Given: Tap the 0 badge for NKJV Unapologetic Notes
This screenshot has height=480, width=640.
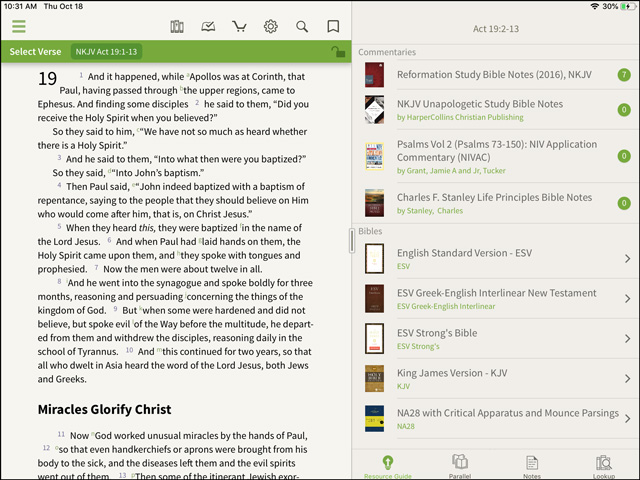Looking at the screenshot, I should coord(624,109).
